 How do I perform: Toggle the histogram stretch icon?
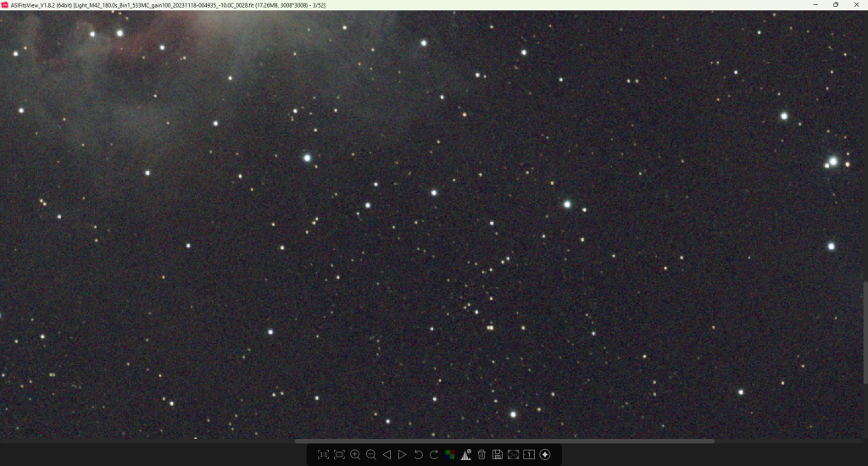point(465,455)
